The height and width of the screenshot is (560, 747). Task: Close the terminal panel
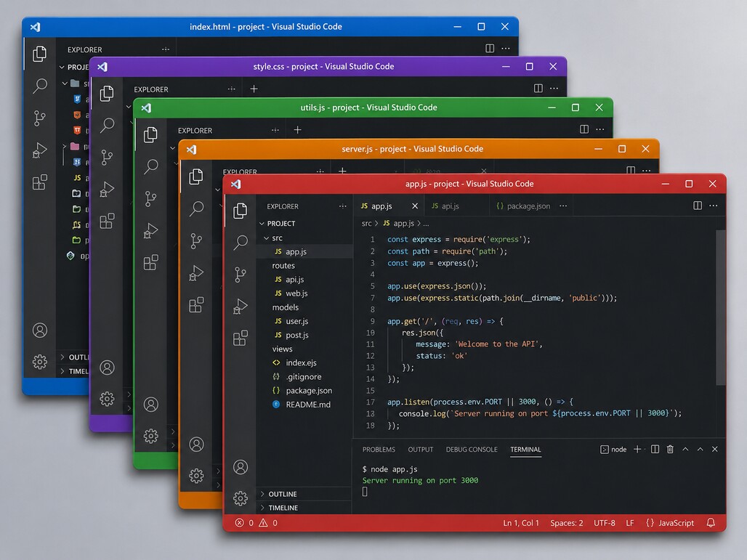coord(714,449)
